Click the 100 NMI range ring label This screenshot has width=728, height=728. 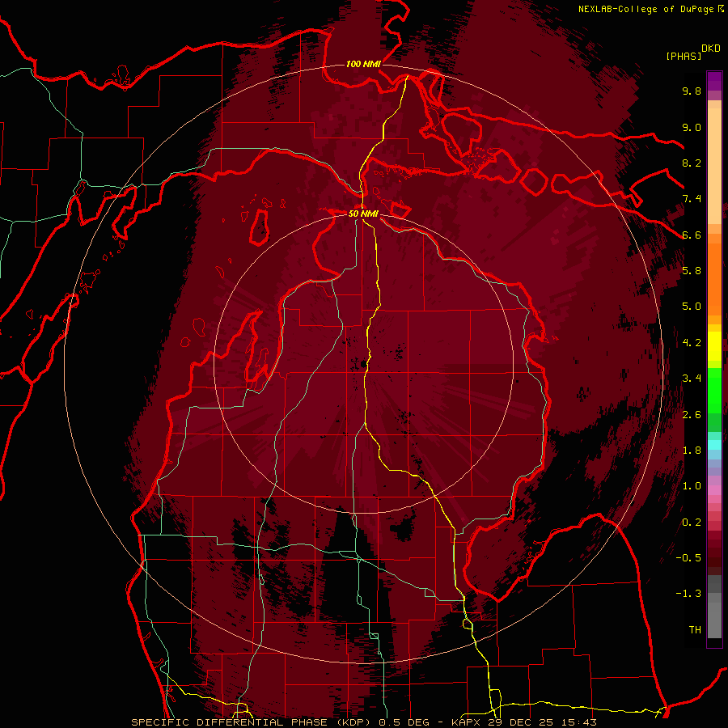tap(363, 64)
